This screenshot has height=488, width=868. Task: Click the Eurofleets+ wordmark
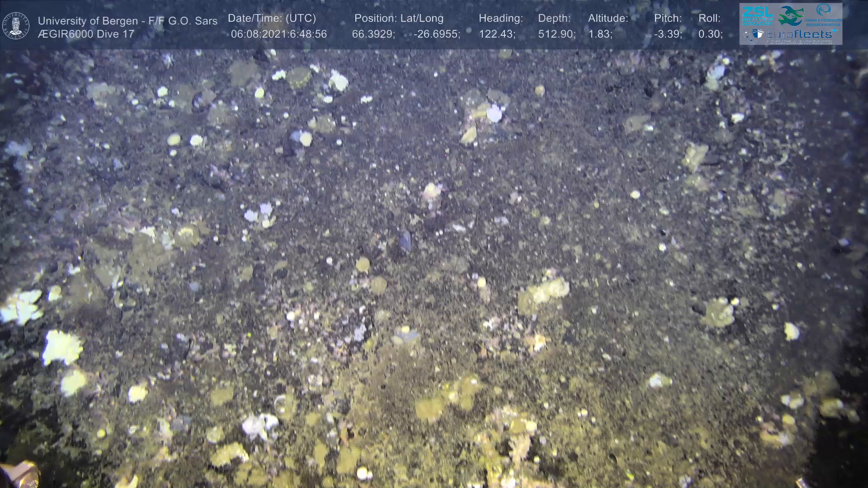[x=802, y=34]
